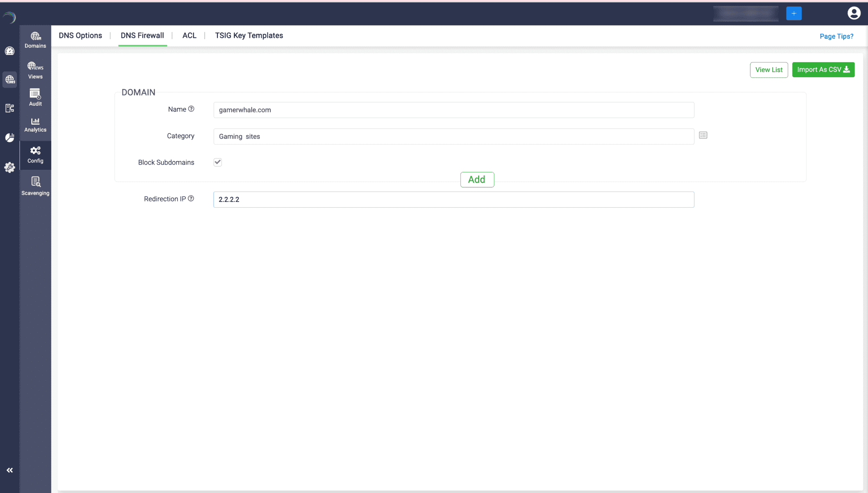
Task: Click the dashboard speedometer icon
Action: point(10,51)
